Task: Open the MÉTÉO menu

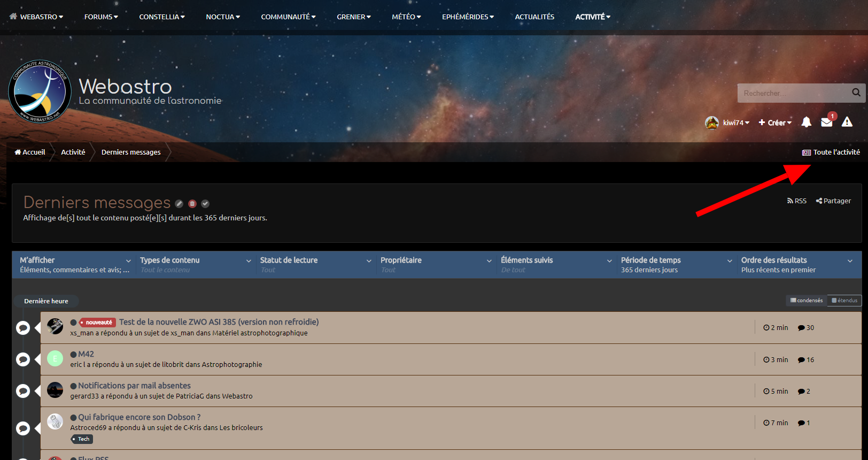Action: pyautogui.click(x=406, y=17)
